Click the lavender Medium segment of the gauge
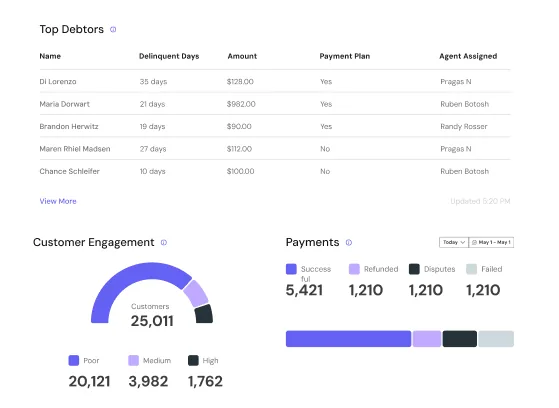 pos(196,294)
